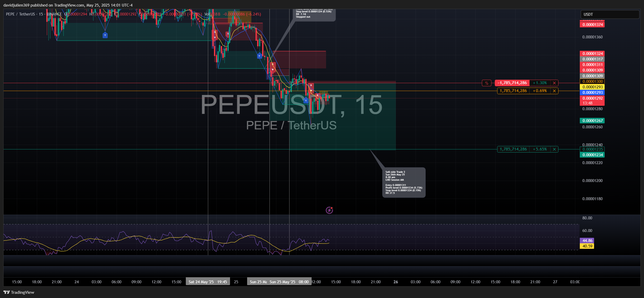This screenshot has width=644, height=298.
Task: Click the Sun 25 May '25 08:00 time marker
Action: [289, 282]
